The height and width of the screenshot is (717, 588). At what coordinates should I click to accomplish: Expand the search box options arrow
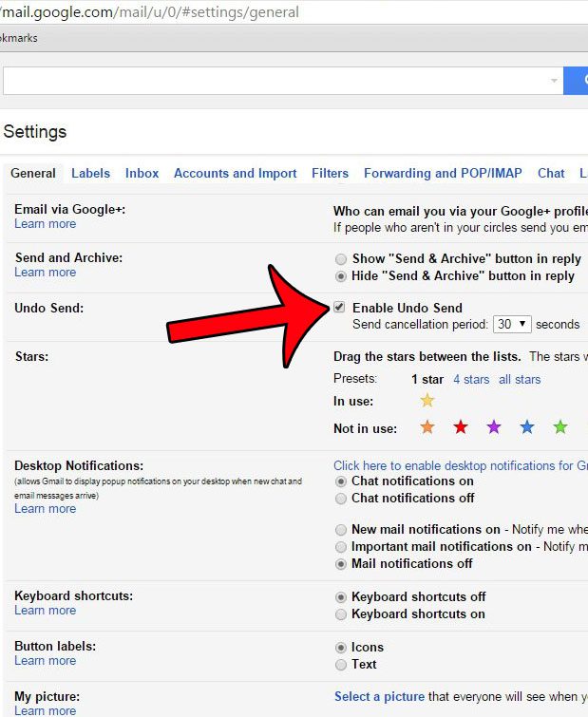coord(554,82)
